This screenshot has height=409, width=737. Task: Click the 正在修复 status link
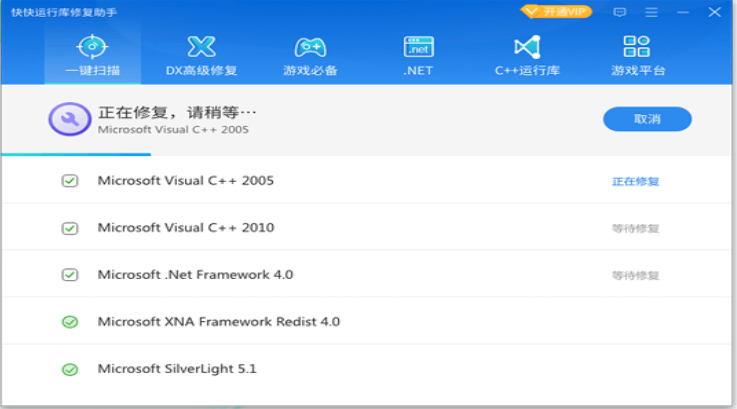pyautogui.click(x=635, y=181)
